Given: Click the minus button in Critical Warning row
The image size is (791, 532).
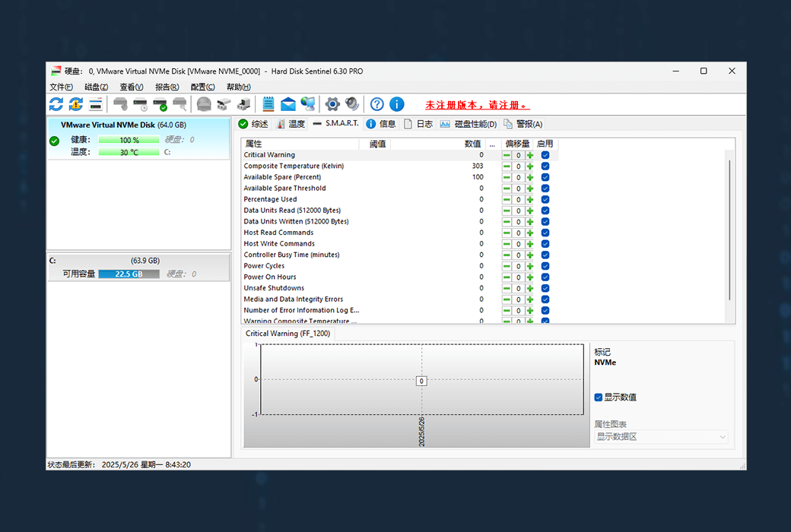Looking at the screenshot, I should [x=507, y=155].
